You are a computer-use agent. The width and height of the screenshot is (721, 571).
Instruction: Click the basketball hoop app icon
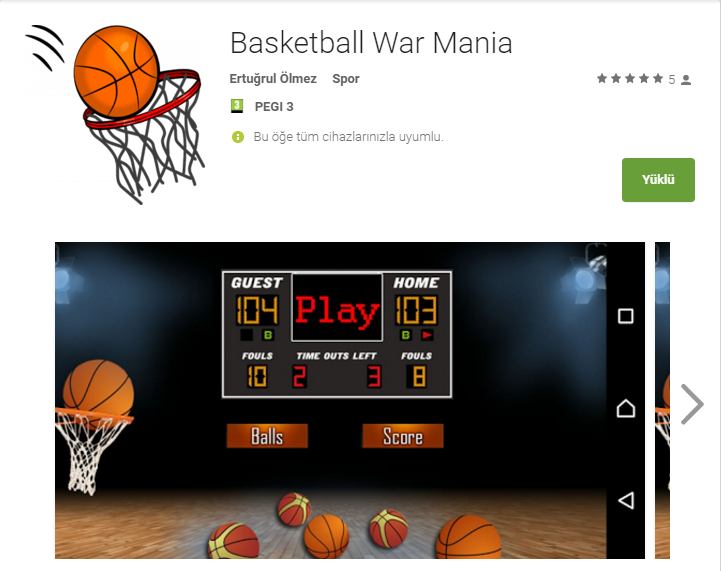click(115, 115)
